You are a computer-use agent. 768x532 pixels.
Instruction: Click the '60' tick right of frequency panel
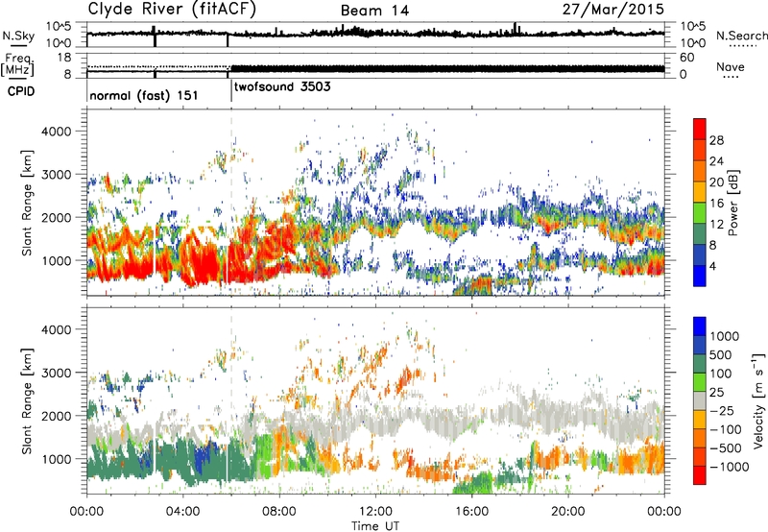tap(686, 58)
